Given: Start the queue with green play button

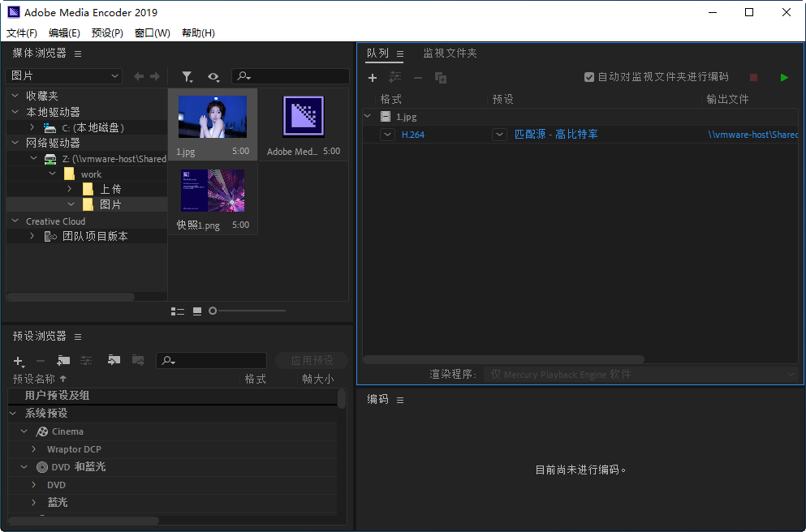Looking at the screenshot, I should click(x=784, y=78).
